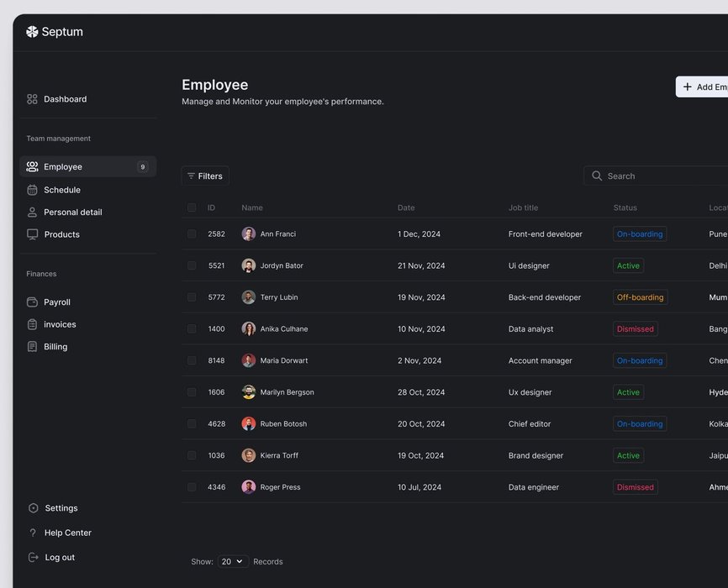Check the box for Ann Franci's row
The image size is (728, 588).
[192, 234]
